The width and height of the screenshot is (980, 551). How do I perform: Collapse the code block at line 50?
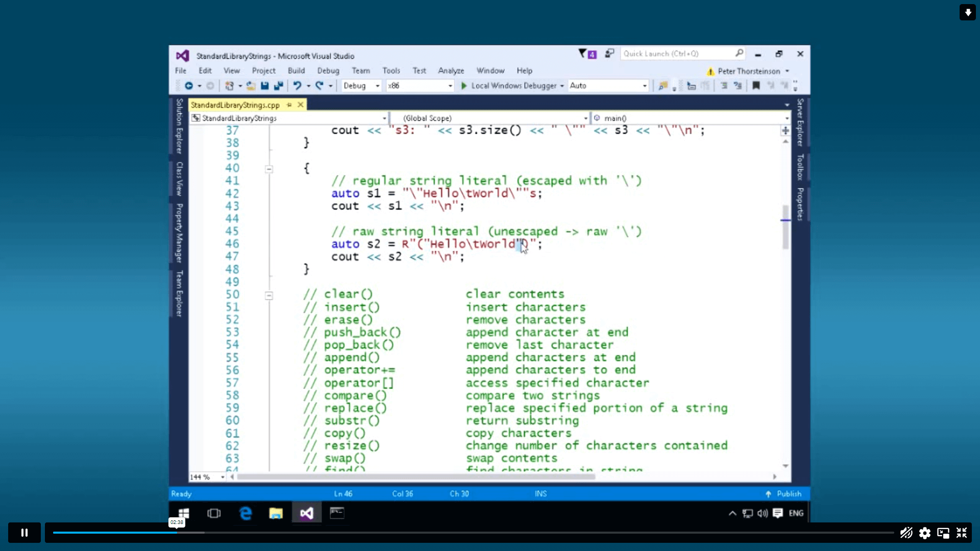[x=269, y=295]
